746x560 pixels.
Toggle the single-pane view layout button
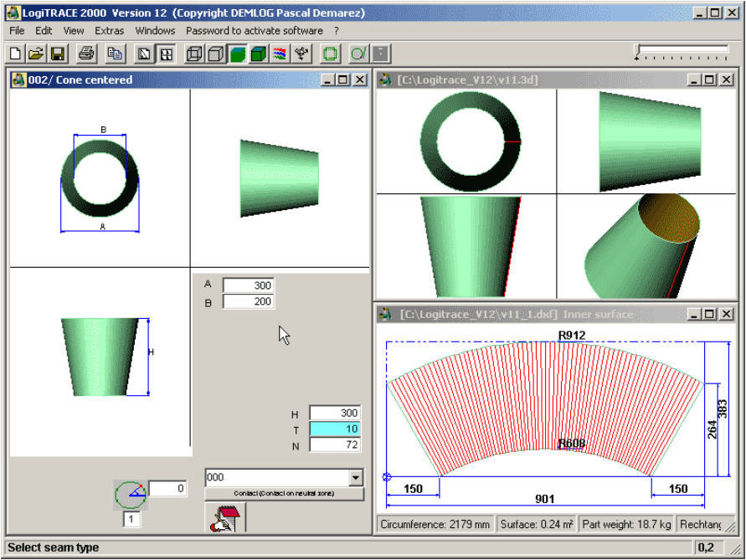click(x=144, y=54)
